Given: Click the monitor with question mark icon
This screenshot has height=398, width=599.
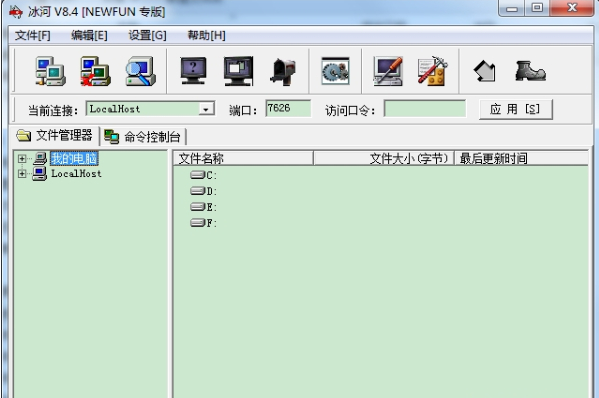Looking at the screenshot, I should click(193, 71).
